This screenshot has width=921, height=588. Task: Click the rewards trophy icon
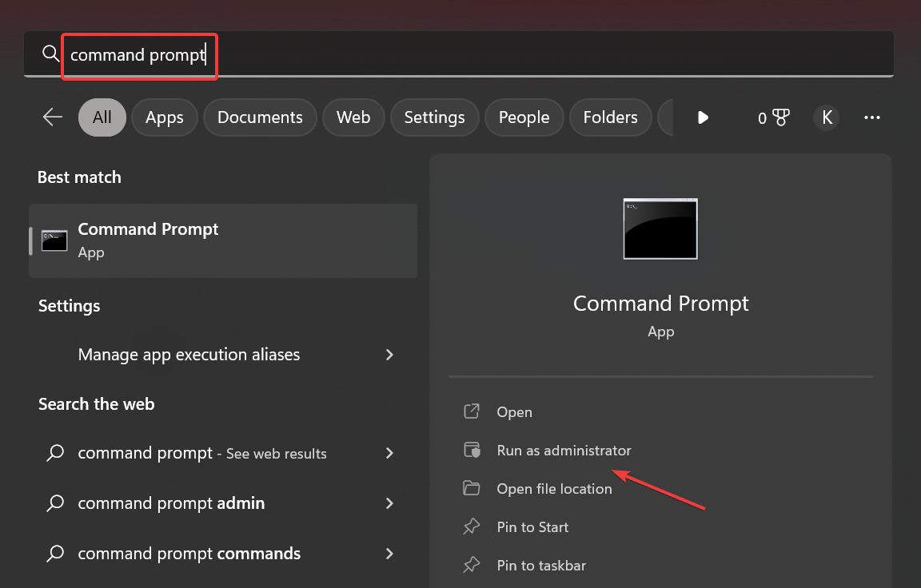point(780,117)
